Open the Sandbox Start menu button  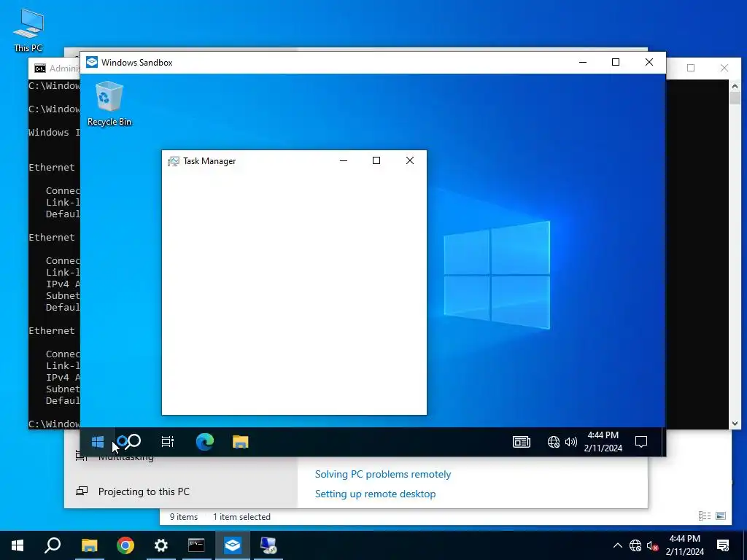click(98, 442)
